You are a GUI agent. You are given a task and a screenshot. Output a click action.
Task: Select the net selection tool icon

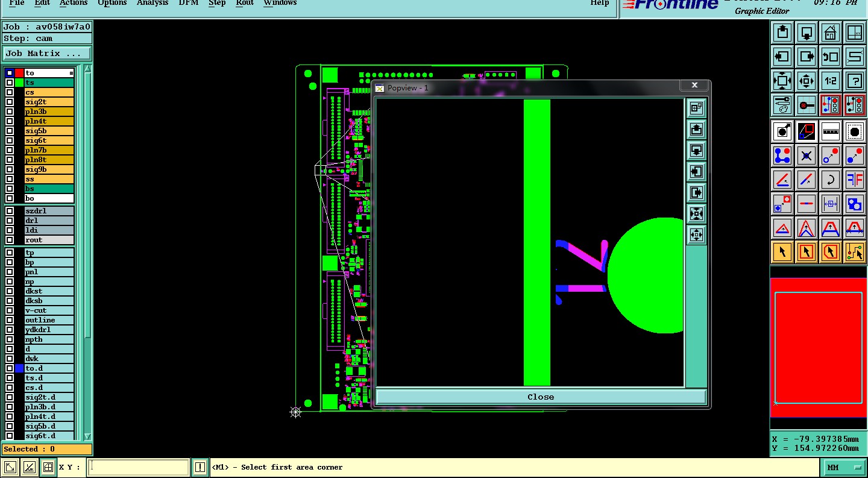point(855,251)
